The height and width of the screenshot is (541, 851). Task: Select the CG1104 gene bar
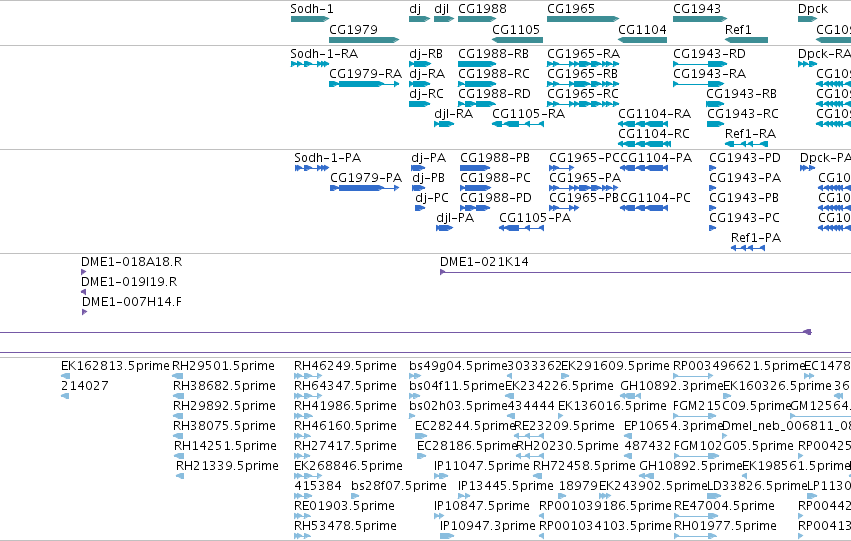(643, 40)
